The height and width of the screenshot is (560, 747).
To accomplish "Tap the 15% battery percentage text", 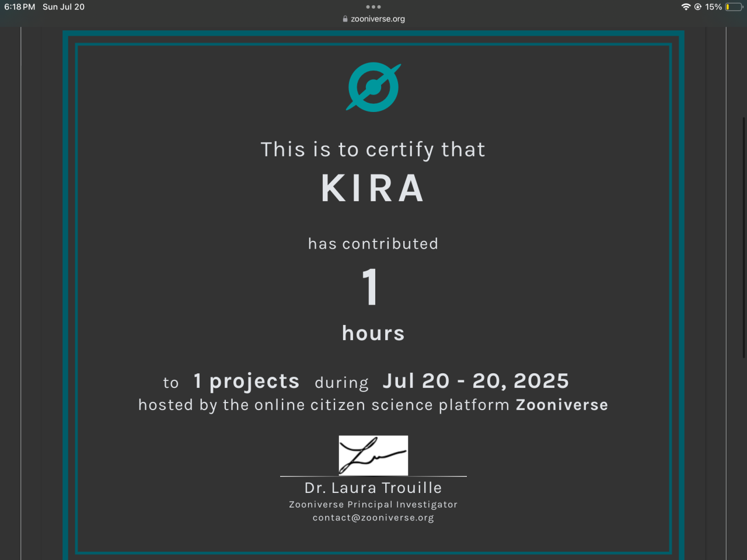I will (714, 7).
